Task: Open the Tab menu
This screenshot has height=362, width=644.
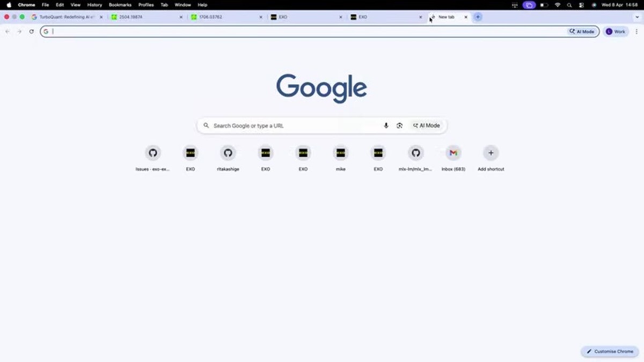Action: pyautogui.click(x=164, y=5)
